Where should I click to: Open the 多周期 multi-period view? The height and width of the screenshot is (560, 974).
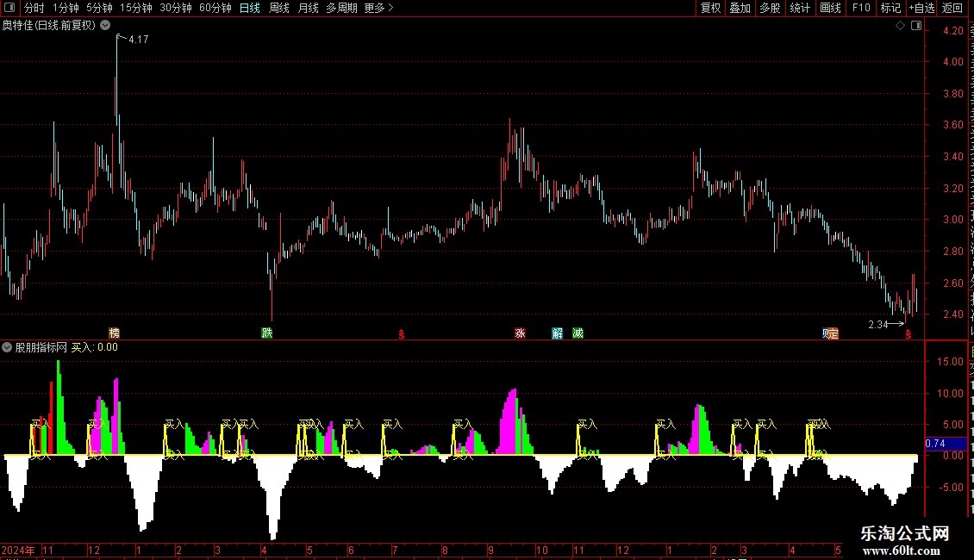(x=341, y=8)
